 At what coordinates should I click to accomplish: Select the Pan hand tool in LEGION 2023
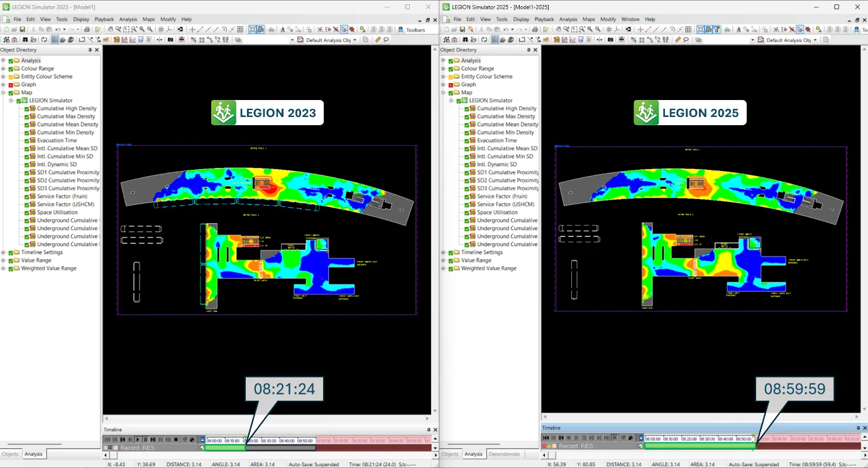[111, 30]
